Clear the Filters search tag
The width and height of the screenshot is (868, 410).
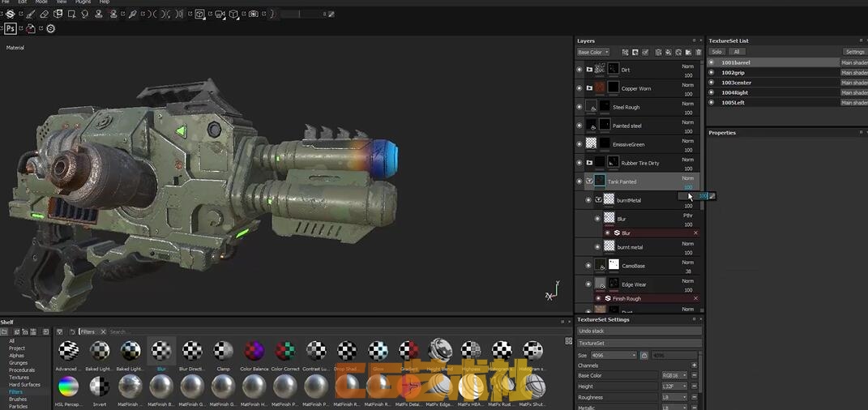pyautogui.click(x=103, y=332)
